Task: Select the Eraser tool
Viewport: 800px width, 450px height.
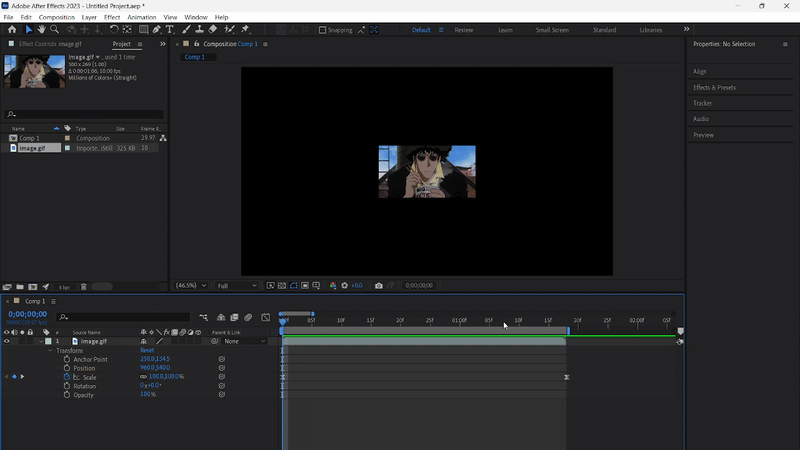Action: pyautogui.click(x=213, y=30)
